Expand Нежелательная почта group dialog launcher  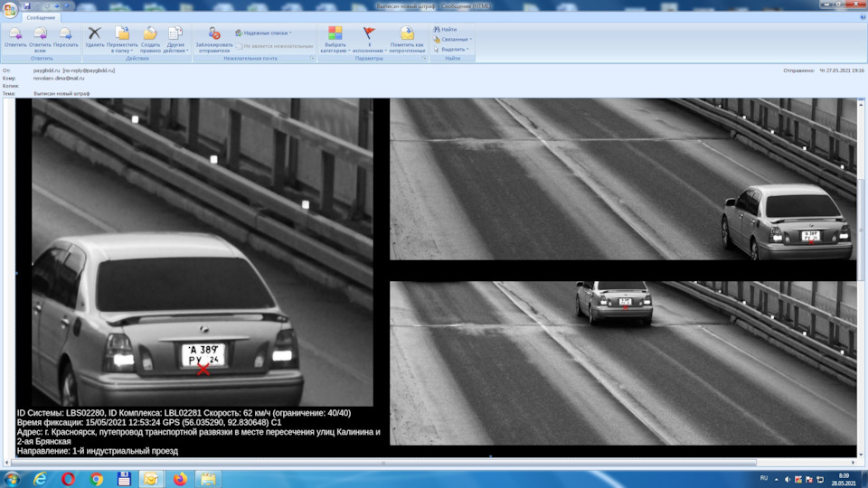click(x=312, y=58)
